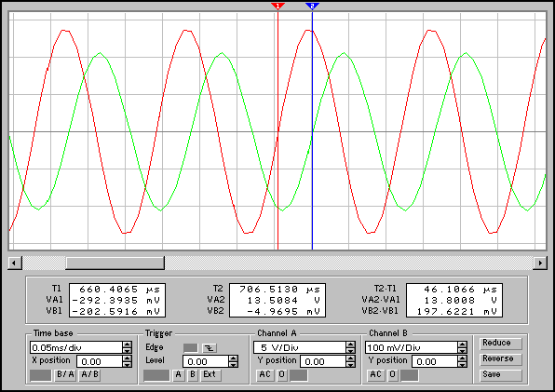Click the Reduce button

(x=501, y=344)
